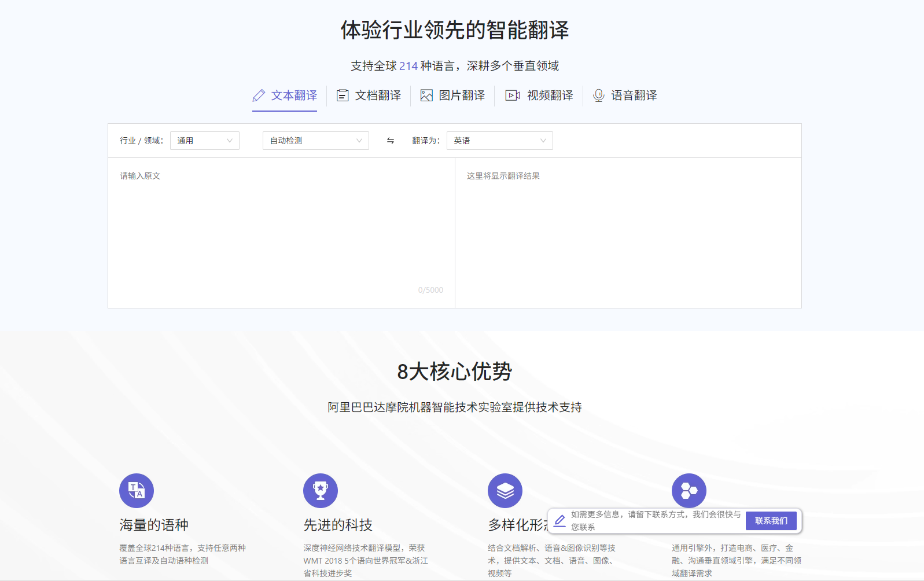The image size is (924, 581).
Task: Click the hexagons icon above 通用引擎外
Action: [x=689, y=491]
